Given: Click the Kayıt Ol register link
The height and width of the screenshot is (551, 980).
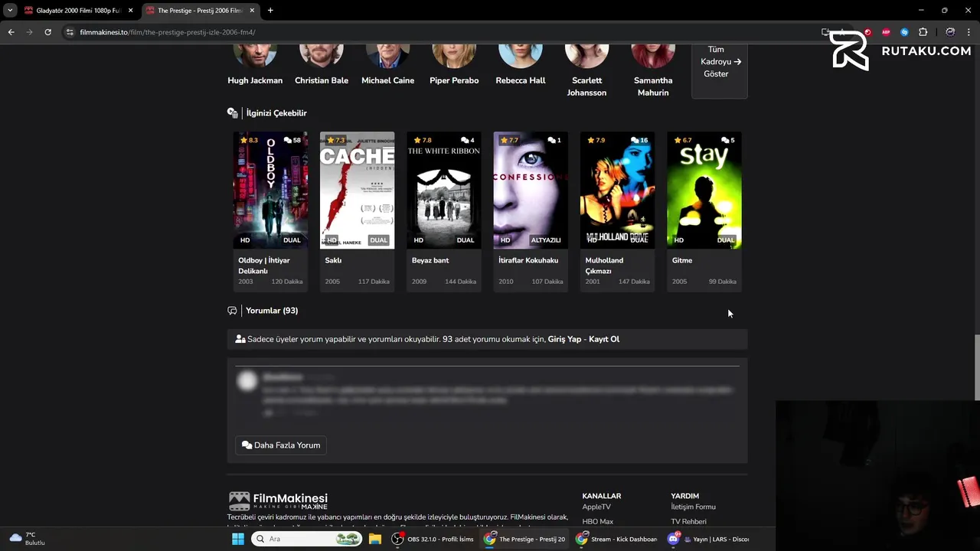Looking at the screenshot, I should coord(604,339).
